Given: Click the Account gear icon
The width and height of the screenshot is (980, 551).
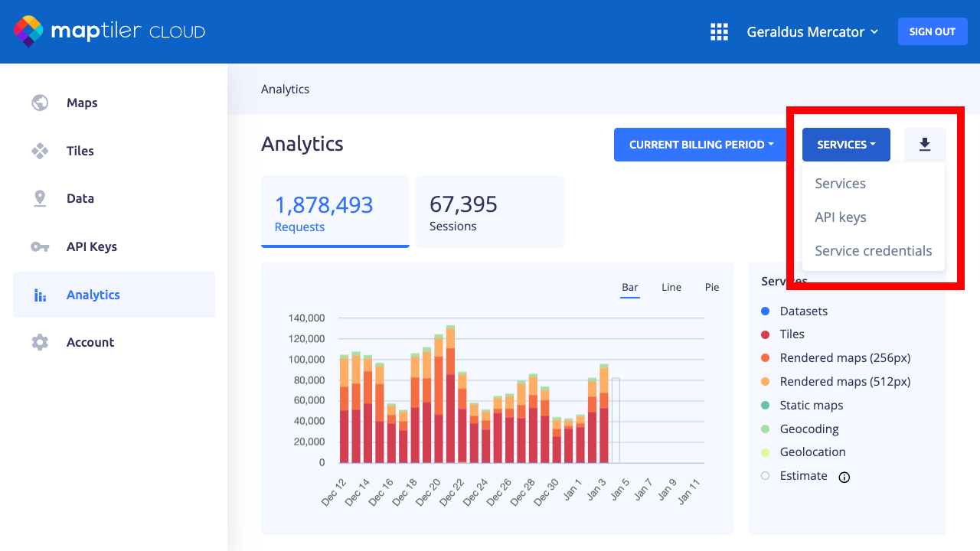Looking at the screenshot, I should point(40,342).
